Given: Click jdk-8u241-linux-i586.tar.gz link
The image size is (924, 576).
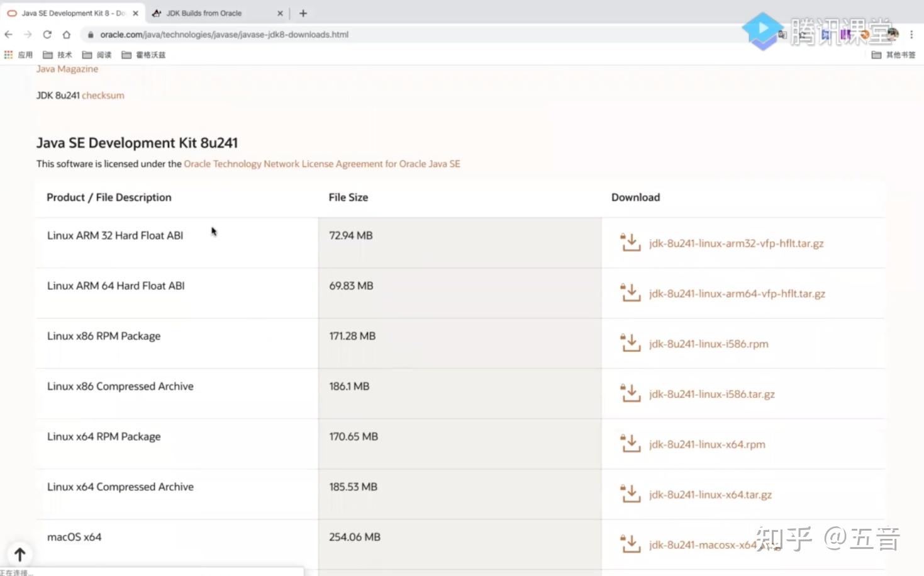Looking at the screenshot, I should (x=712, y=395).
